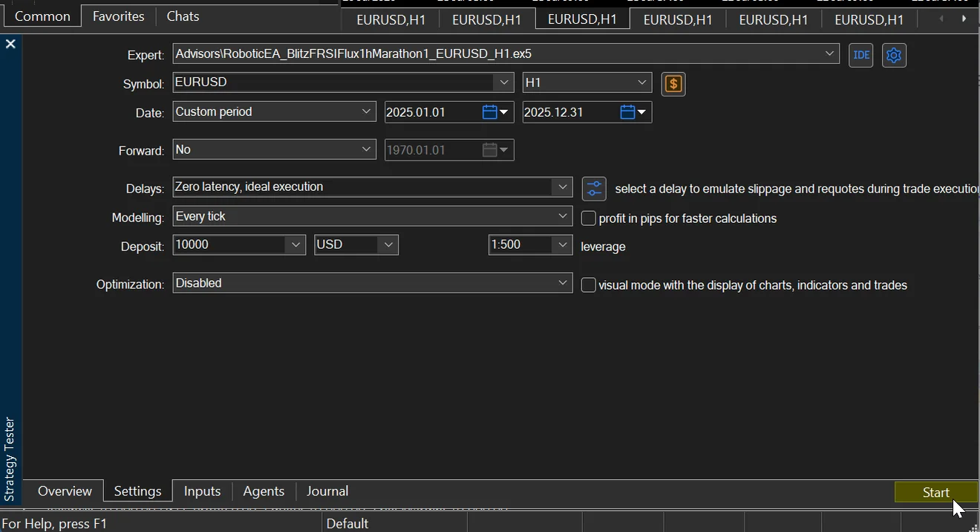
Task: Switch to the Agents tab
Action: pos(264,491)
